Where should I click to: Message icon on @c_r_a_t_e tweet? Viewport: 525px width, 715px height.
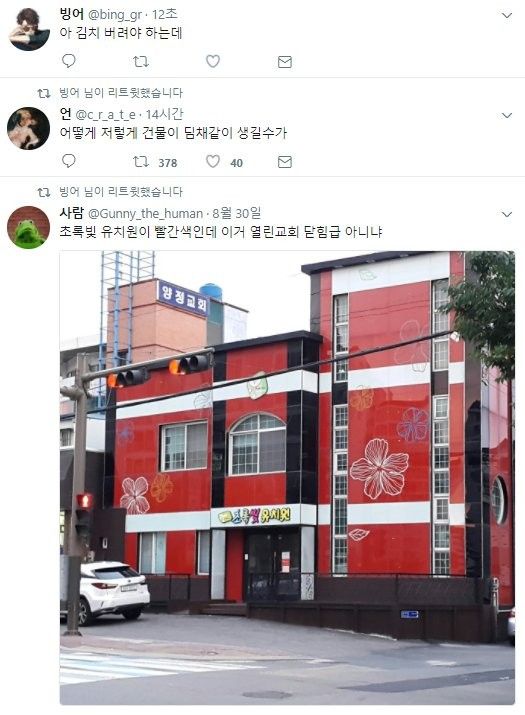[x=285, y=161]
